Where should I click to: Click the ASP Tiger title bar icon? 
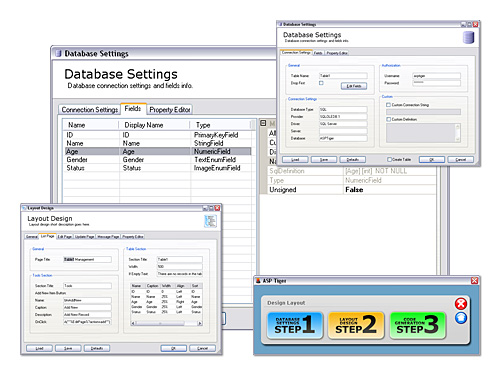point(258,281)
